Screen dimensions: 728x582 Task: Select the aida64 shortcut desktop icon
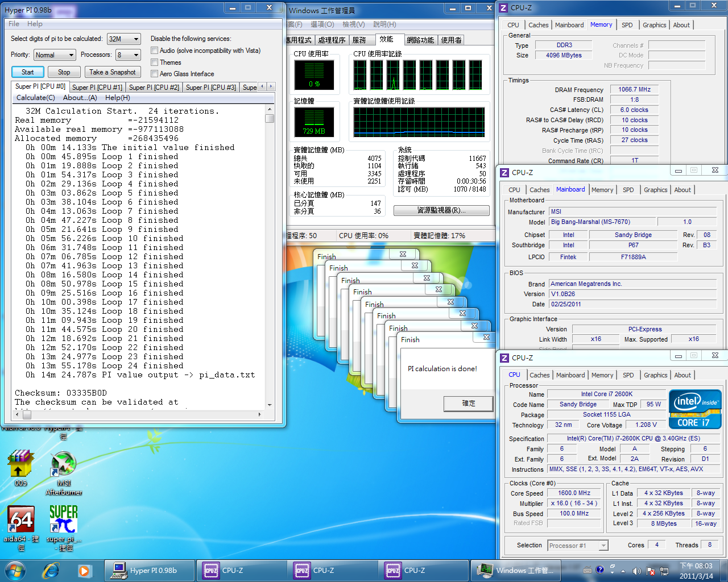pos(21,527)
